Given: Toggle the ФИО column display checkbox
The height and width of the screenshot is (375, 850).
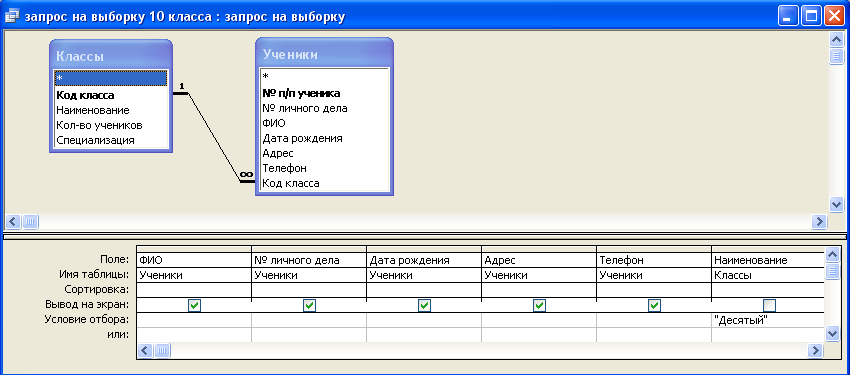Looking at the screenshot, I should point(195,306).
